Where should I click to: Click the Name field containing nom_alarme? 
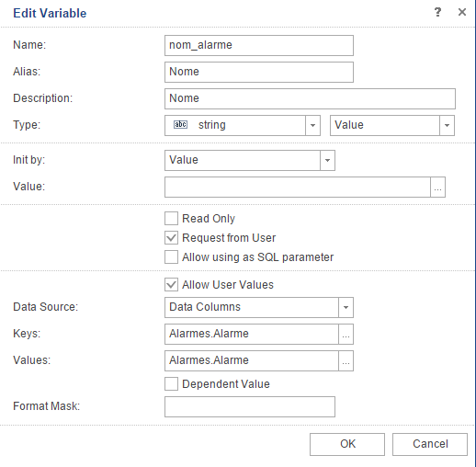pos(259,46)
